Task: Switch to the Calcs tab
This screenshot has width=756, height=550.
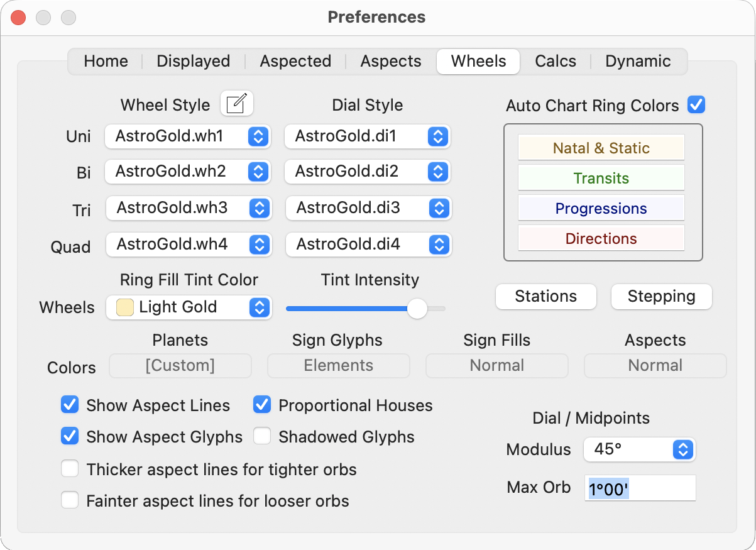Action: (555, 61)
